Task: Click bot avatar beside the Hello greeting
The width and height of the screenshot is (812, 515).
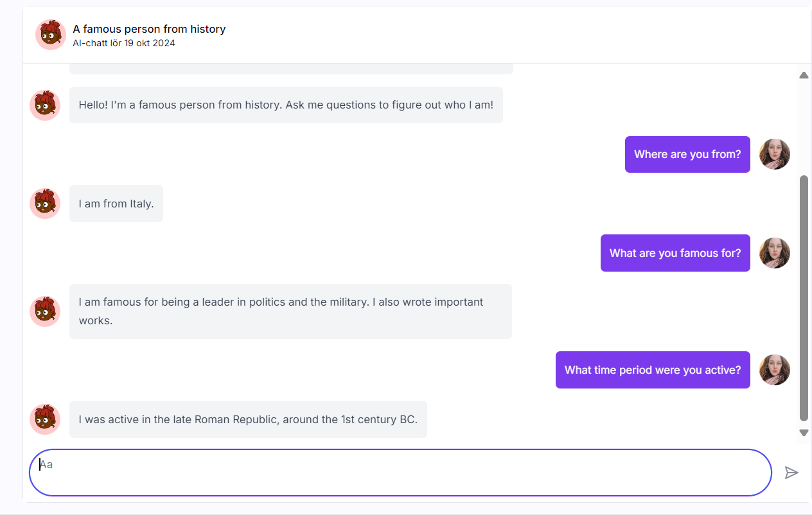Action: coord(45,105)
